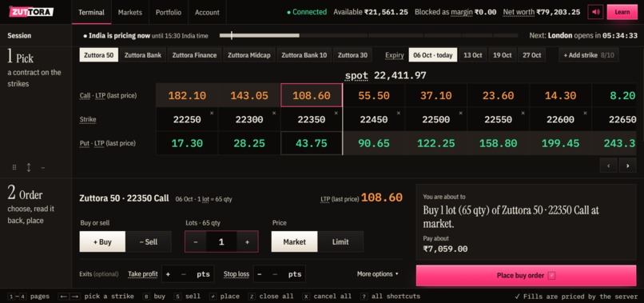Switch to Zuttora Bank 10 index
644x303 pixels.
click(x=304, y=55)
